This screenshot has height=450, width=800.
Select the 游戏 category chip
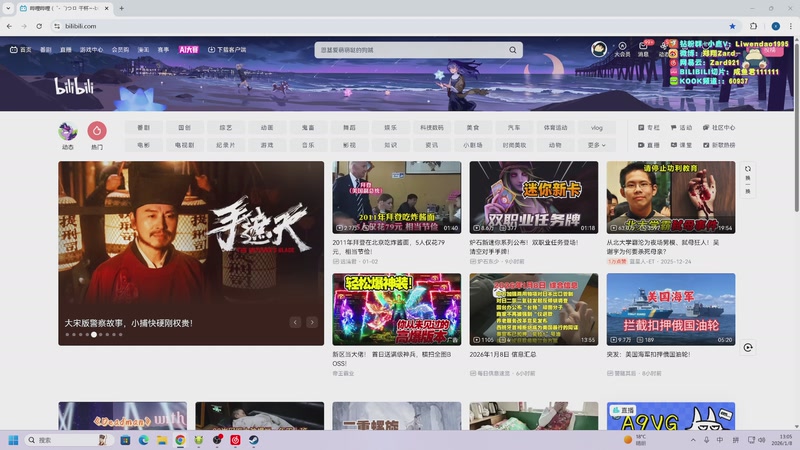pyautogui.click(x=267, y=145)
